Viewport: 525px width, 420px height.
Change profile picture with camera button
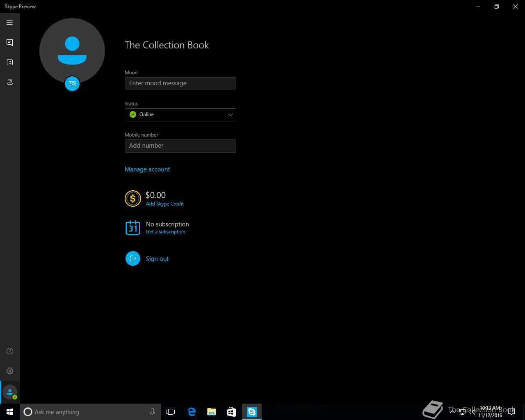[x=72, y=84]
